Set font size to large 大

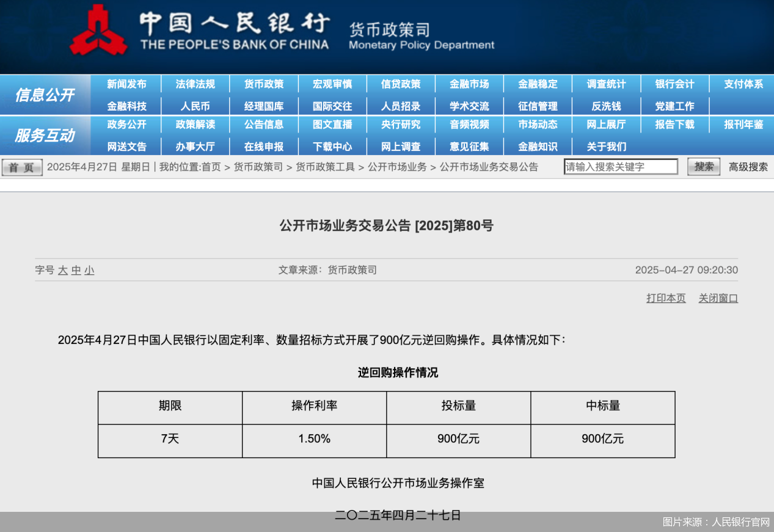point(62,270)
